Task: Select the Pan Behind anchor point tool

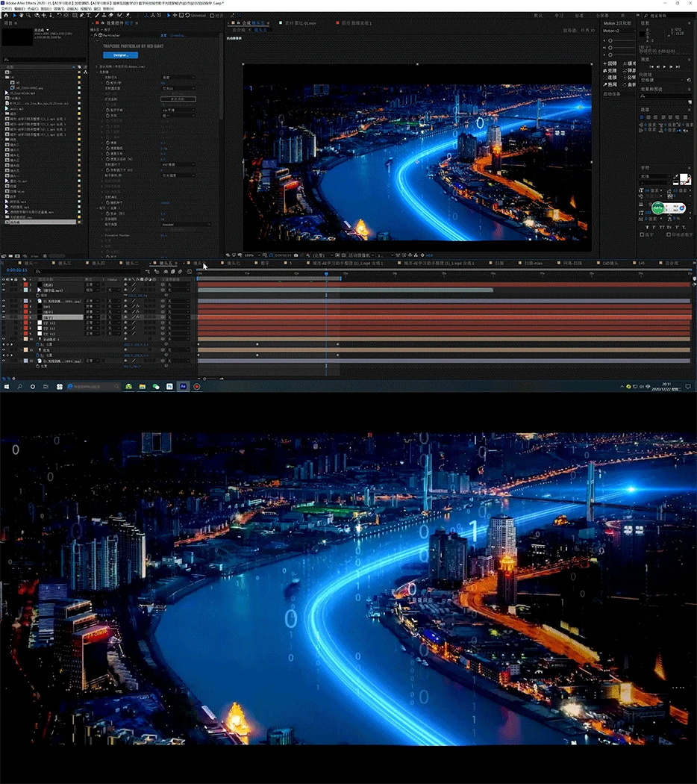Action: click(66, 16)
